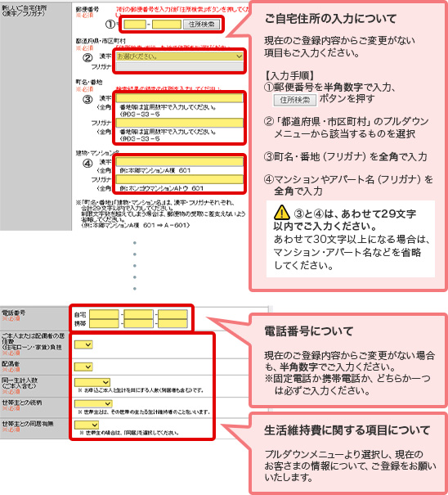
Task: Click the 配偶者 row label
Action: (11, 364)
